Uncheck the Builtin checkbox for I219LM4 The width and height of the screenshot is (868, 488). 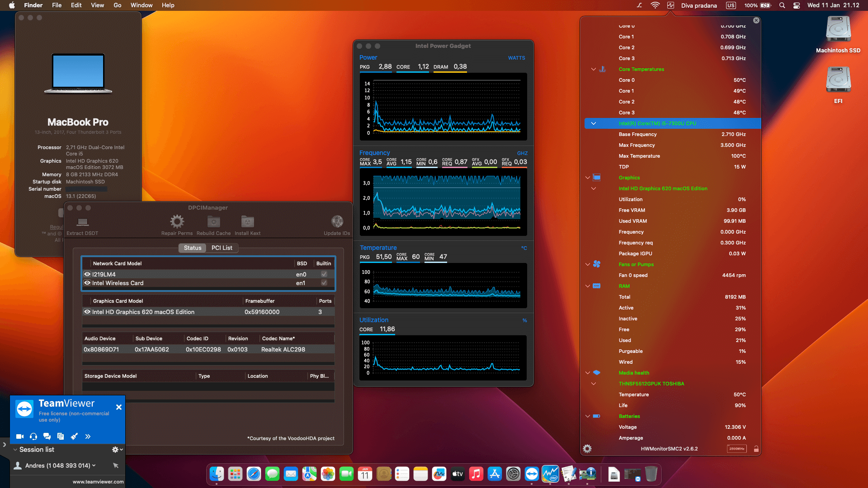324,274
